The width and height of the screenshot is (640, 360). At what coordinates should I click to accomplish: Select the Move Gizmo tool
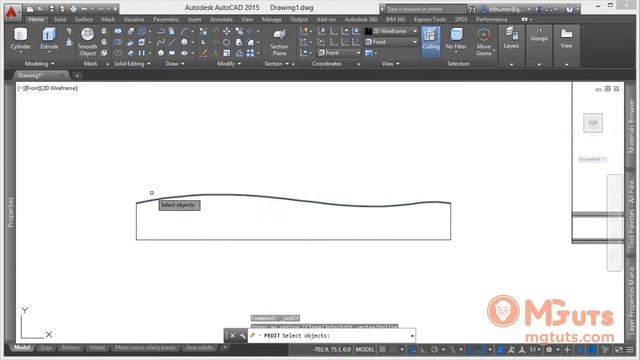[484, 42]
